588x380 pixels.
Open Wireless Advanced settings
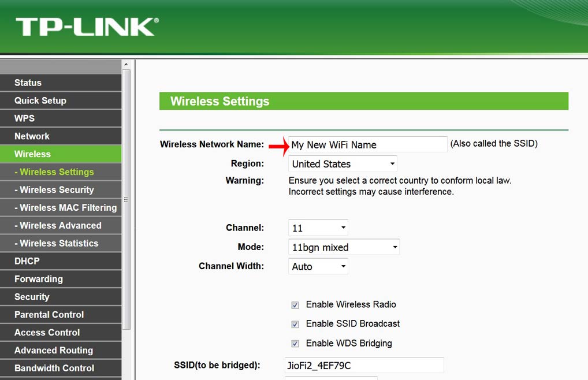[x=60, y=226]
